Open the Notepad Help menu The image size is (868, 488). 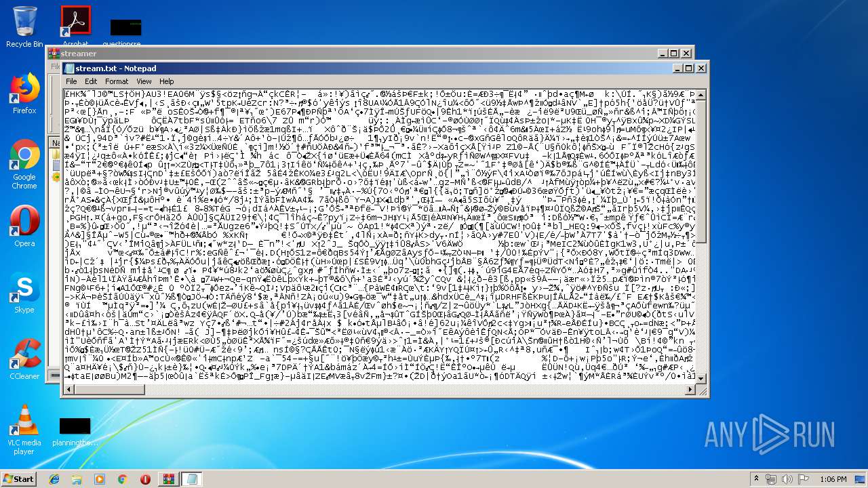point(167,81)
